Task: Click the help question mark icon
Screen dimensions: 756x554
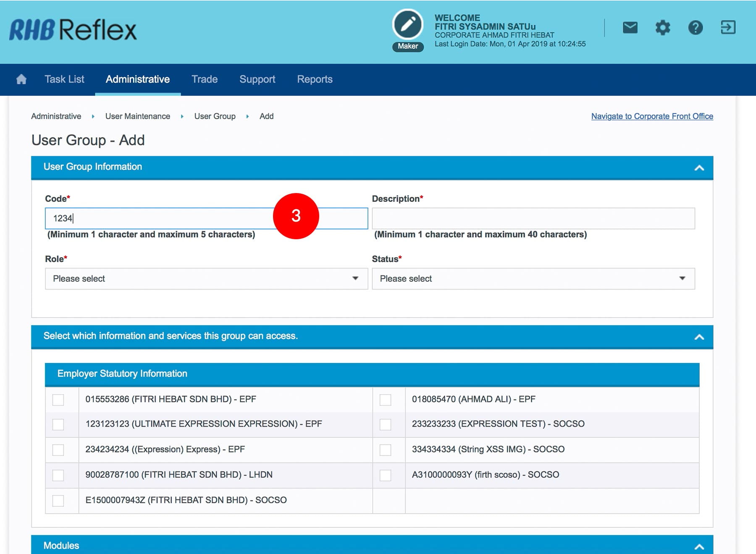Action: (696, 28)
